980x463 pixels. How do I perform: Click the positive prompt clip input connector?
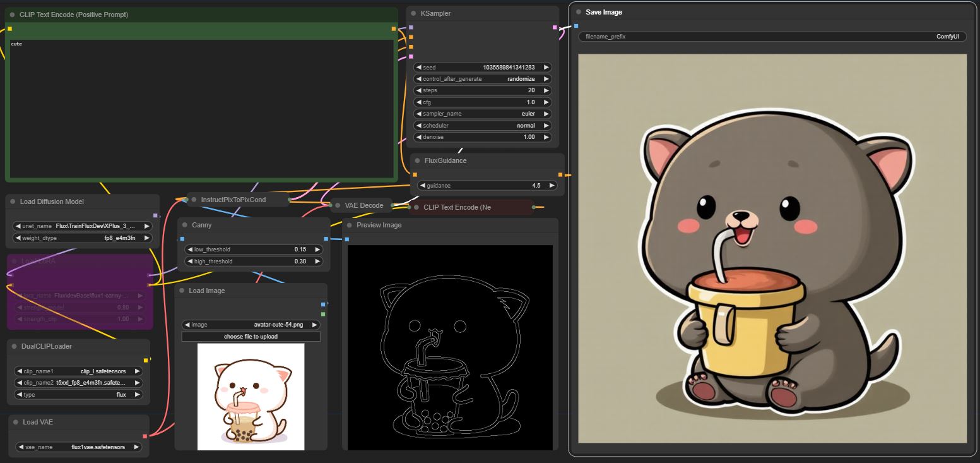point(9,29)
